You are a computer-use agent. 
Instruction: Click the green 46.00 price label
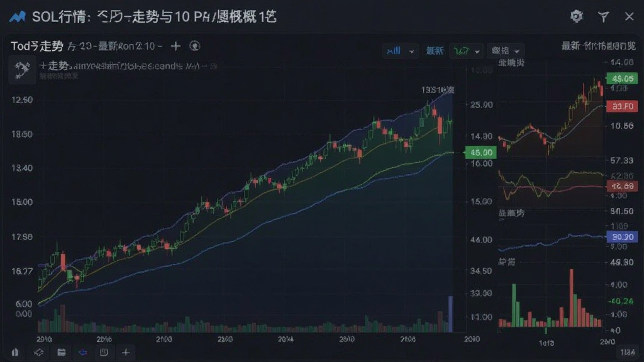[x=480, y=153]
